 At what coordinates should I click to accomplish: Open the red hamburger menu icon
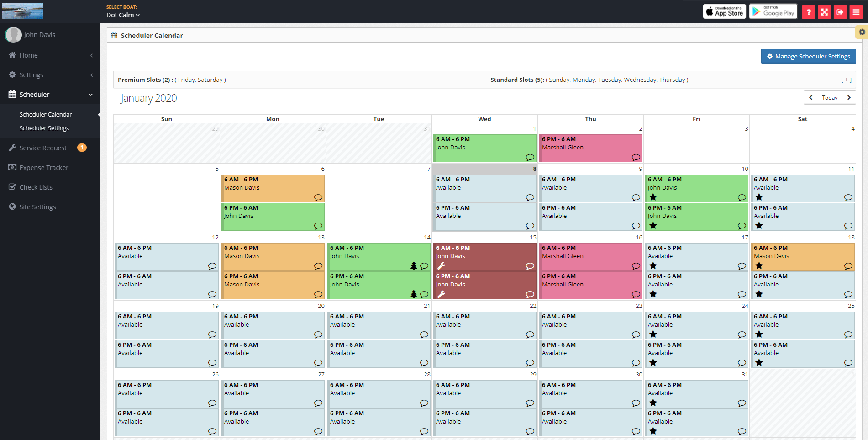pos(856,12)
